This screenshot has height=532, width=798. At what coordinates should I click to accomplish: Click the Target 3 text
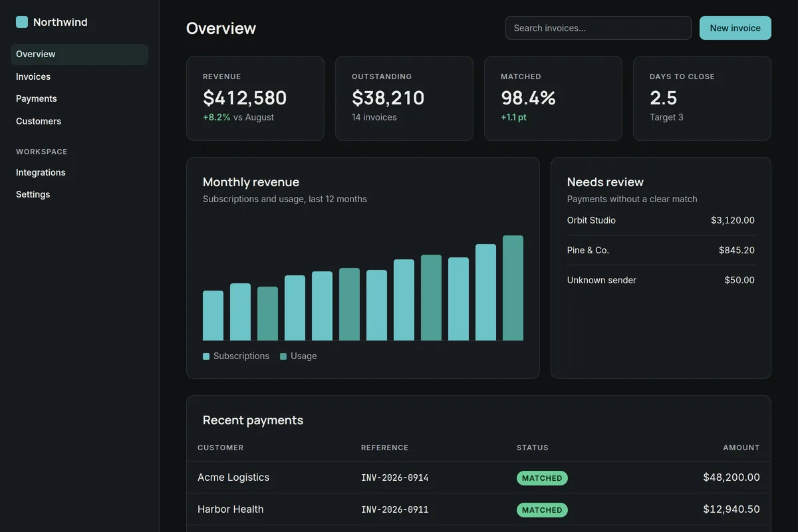pos(666,117)
